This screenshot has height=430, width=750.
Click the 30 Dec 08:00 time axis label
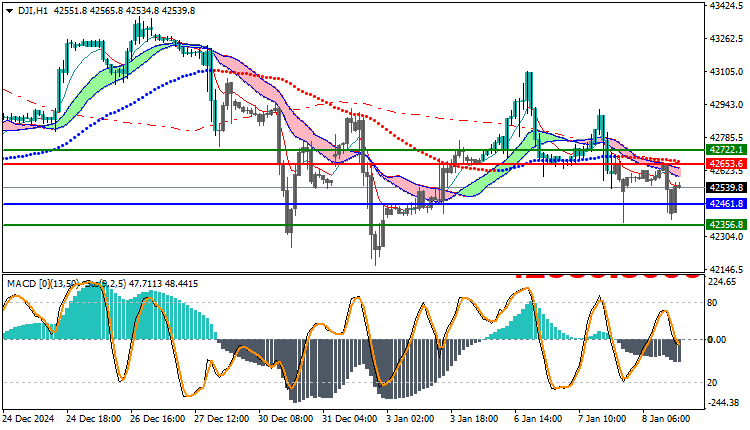286,419
